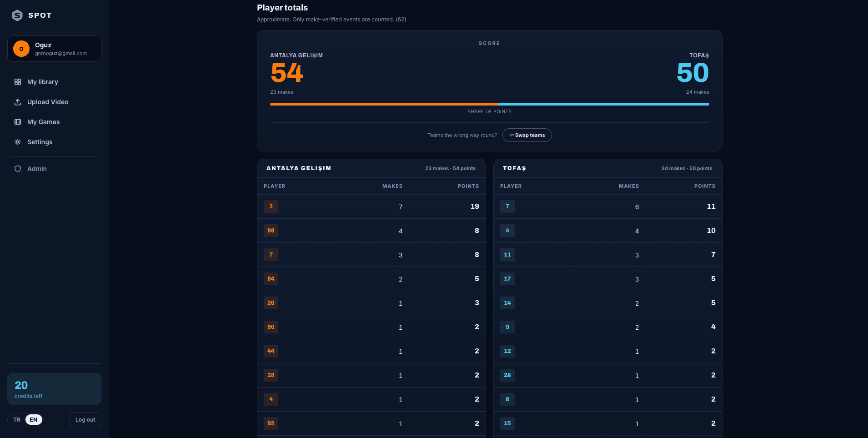Click the Upload Video arrow icon
Viewport: 868px width, 438px height.
tap(18, 102)
